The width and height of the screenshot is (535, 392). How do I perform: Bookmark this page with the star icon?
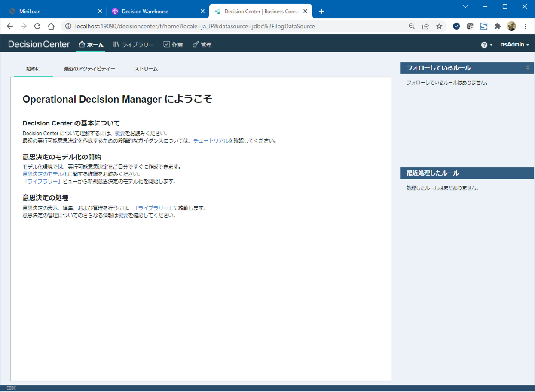pos(439,26)
